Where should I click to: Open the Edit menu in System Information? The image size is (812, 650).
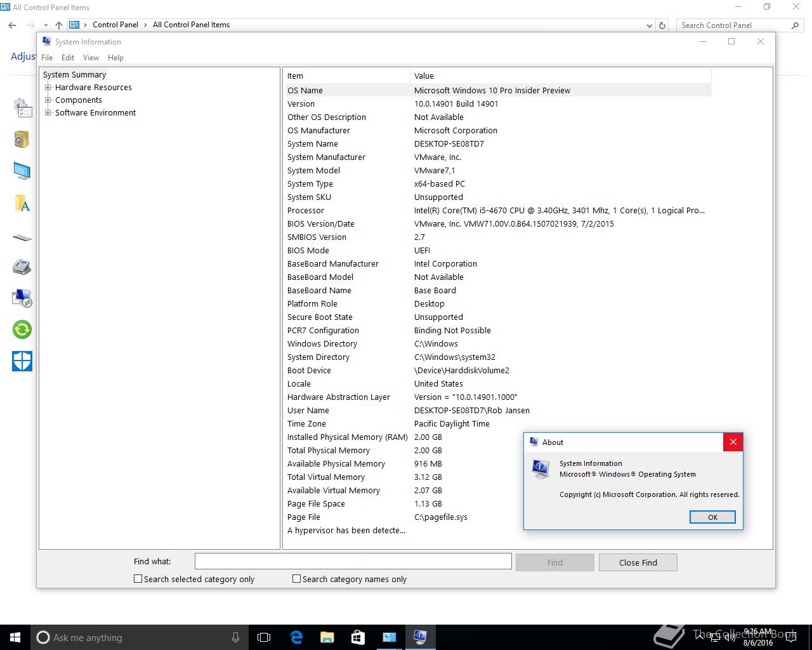click(68, 57)
